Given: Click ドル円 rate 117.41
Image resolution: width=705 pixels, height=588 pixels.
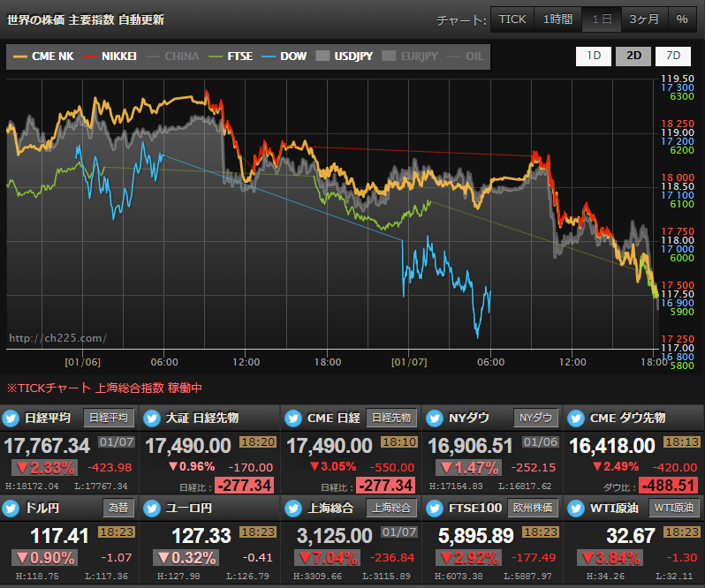Looking at the screenshot, I should click(x=59, y=535).
